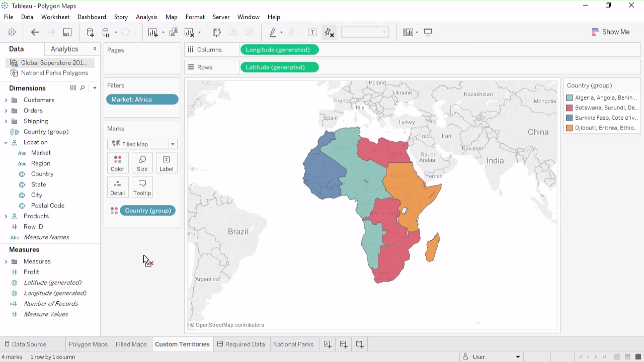Open the Analysis menu
Screen dimensions: 644x362
[146, 17]
